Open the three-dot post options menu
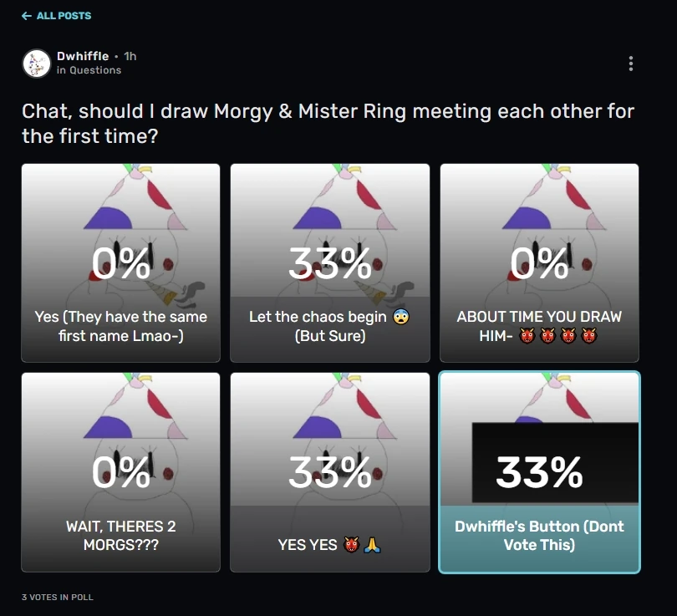Image resolution: width=677 pixels, height=616 pixels. 630,64
